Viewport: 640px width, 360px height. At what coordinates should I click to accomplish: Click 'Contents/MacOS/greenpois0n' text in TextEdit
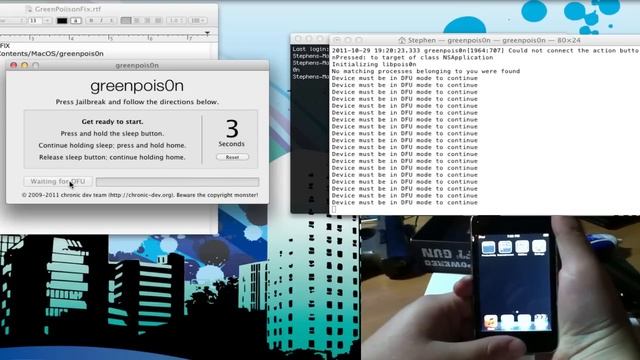pos(52,53)
